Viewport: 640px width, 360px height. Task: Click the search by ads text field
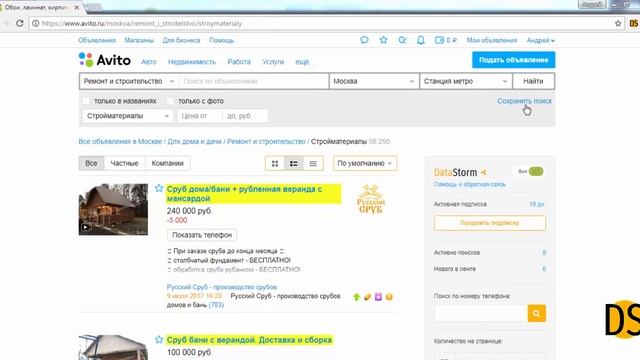tap(254, 81)
